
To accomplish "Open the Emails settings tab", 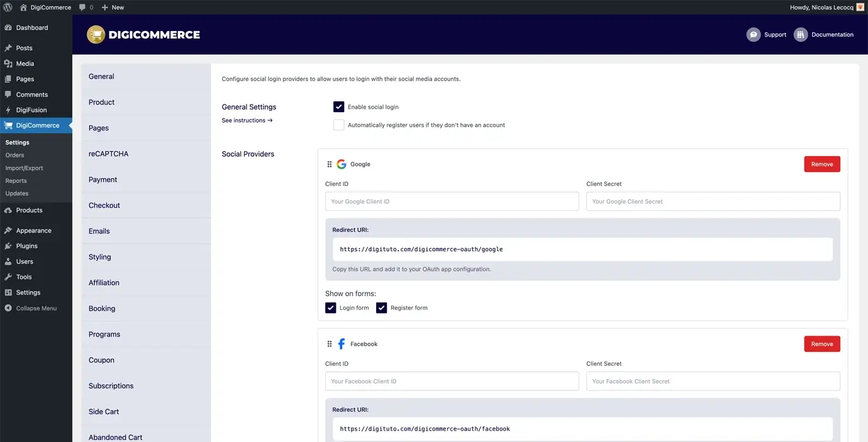I will pyautogui.click(x=146, y=231).
